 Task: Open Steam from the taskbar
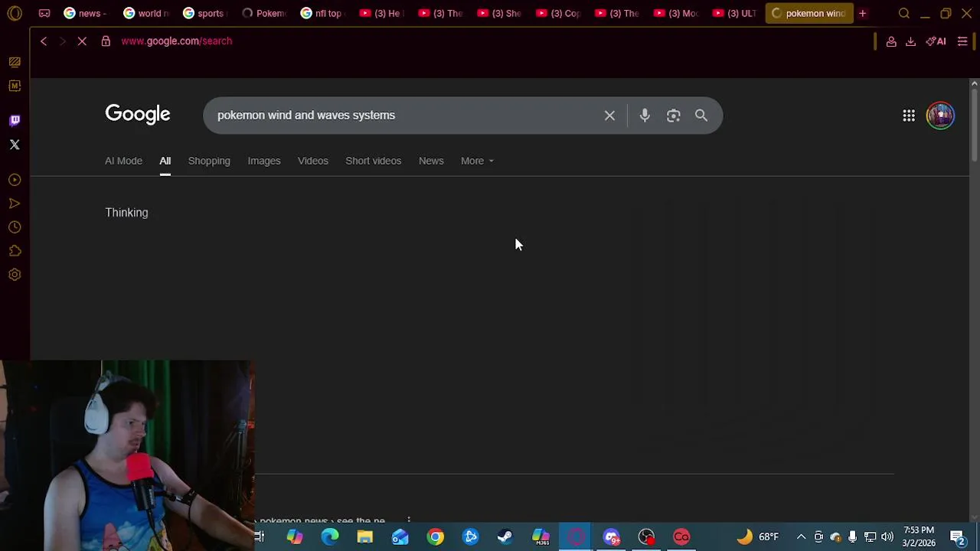point(505,537)
